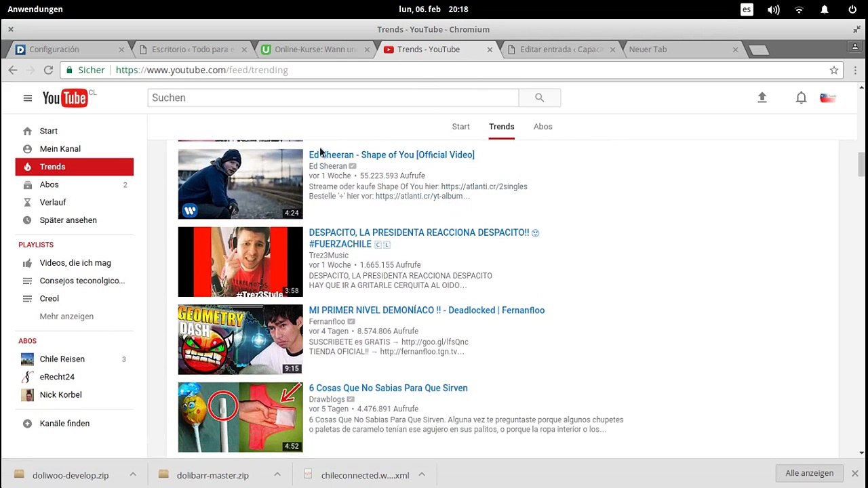Click the YouTube logo

pyautogui.click(x=65, y=98)
